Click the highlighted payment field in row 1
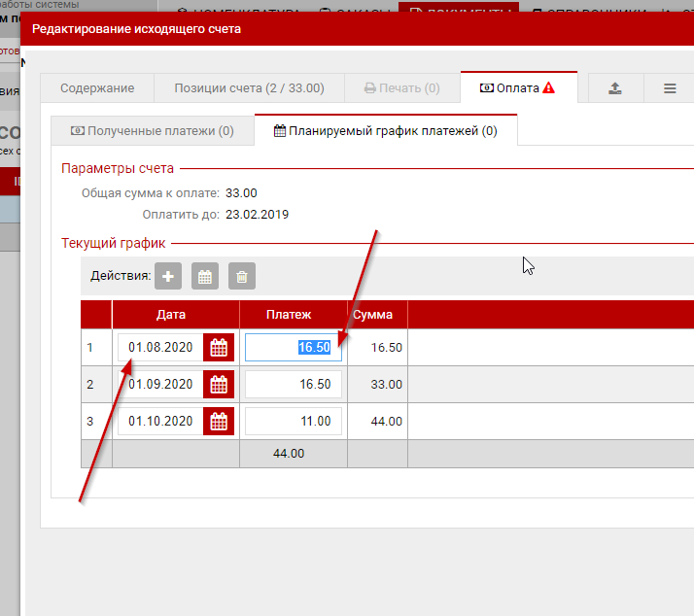This screenshot has width=694, height=616. (x=293, y=348)
